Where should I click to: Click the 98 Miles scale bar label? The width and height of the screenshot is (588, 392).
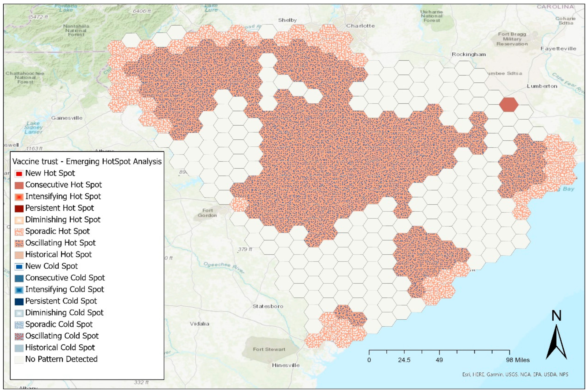coord(518,360)
